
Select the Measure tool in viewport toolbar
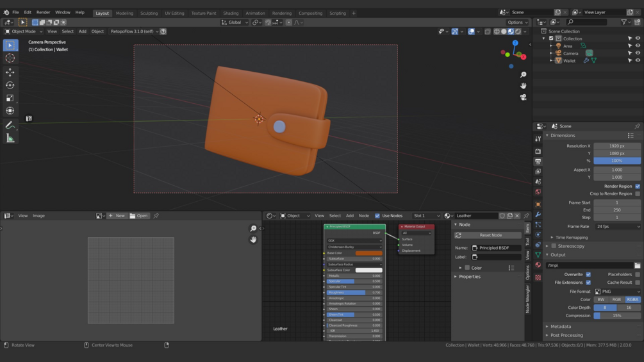tap(10, 138)
